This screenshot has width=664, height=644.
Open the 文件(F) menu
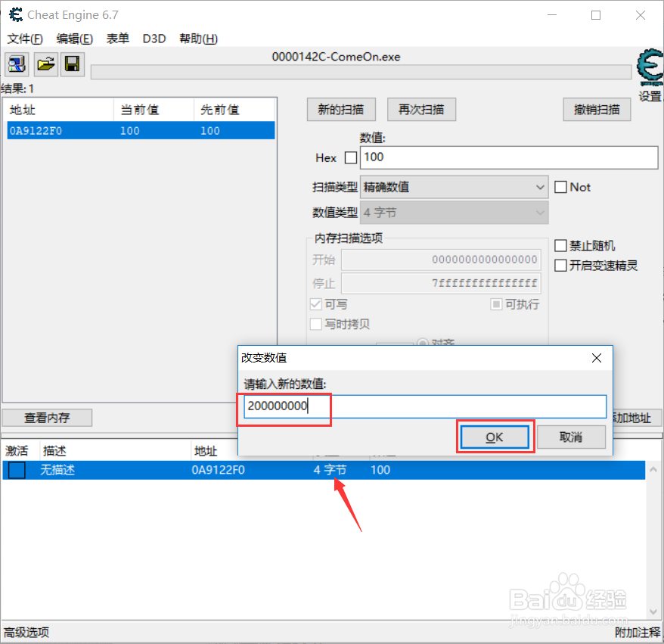[25, 39]
